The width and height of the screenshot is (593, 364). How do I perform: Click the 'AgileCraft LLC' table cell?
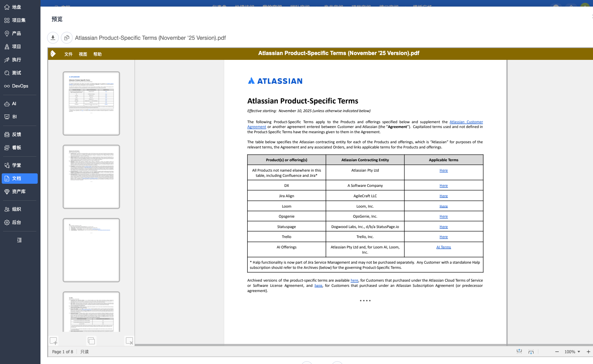[365, 196]
